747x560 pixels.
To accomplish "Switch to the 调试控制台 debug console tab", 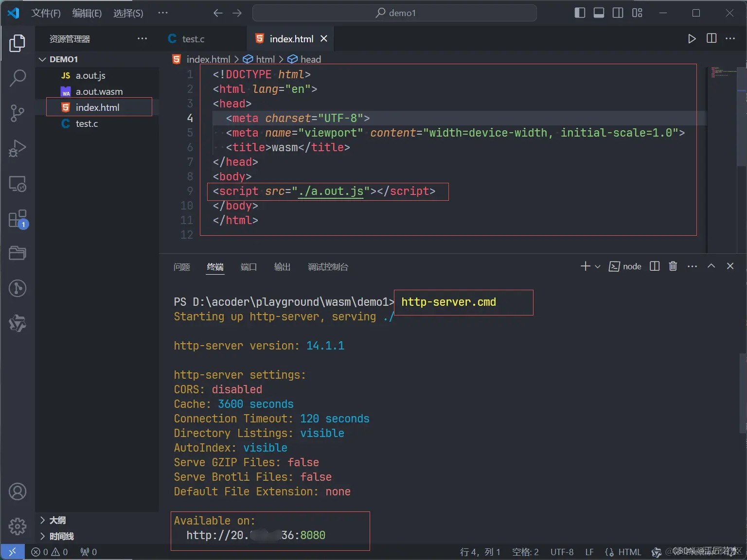I will pyautogui.click(x=328, y=267).
